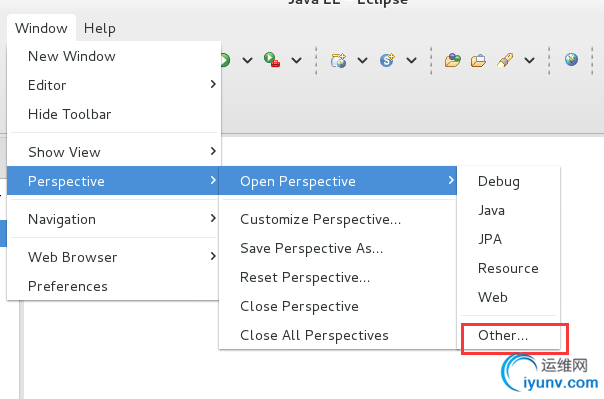Open dropdown arrow next to Run icon
The height and width of the screenshot is (399, 604).
247,60
